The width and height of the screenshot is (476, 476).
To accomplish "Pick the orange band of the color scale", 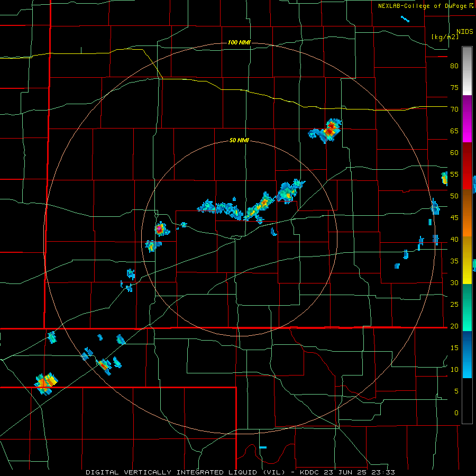I will point(467,213).
